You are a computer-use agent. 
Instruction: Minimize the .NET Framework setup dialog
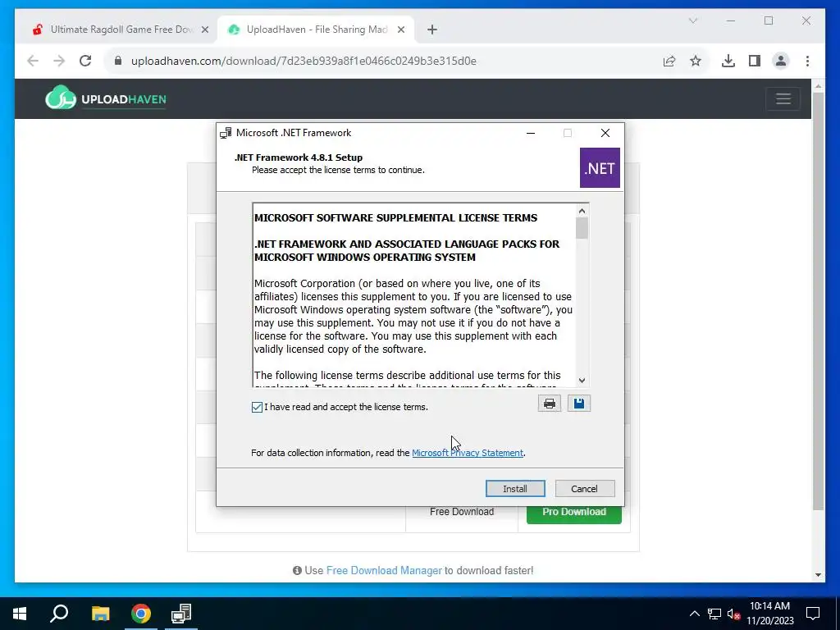[531, 133]
